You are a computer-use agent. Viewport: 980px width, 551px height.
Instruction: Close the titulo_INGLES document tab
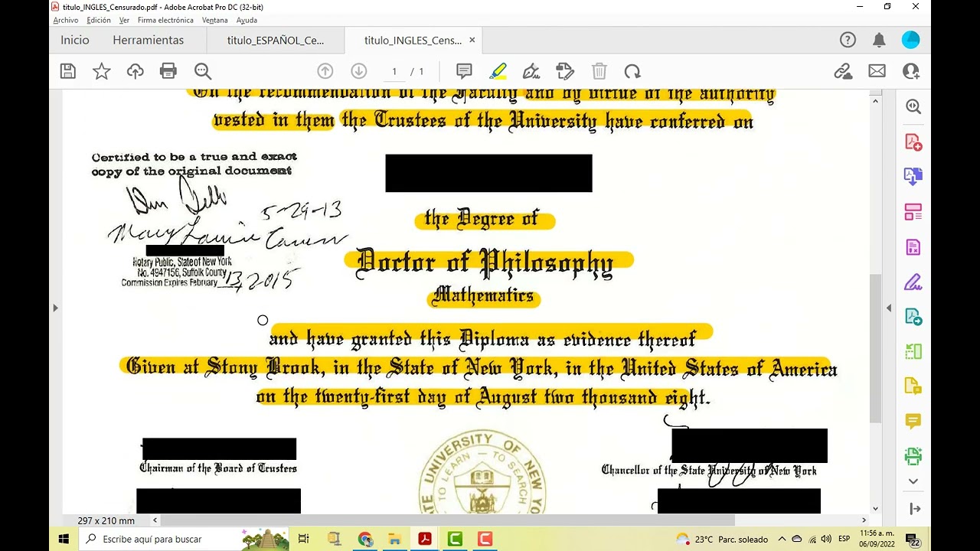coord(472,40)
